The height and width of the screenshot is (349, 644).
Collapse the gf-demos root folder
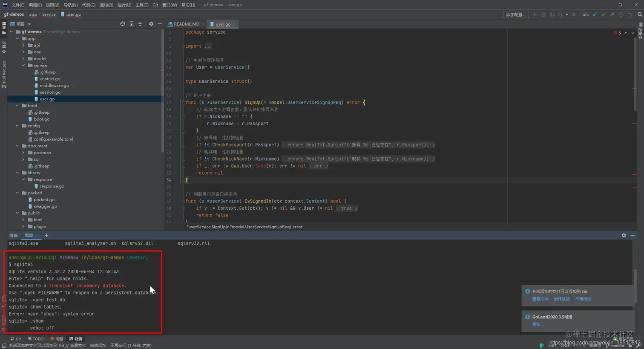click(x=11, y=32)
